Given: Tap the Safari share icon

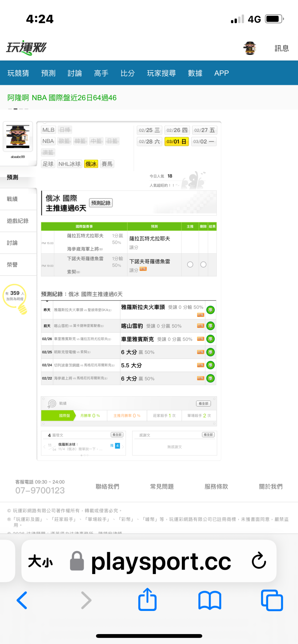Looking at the screenshot, I should [147, 600].
